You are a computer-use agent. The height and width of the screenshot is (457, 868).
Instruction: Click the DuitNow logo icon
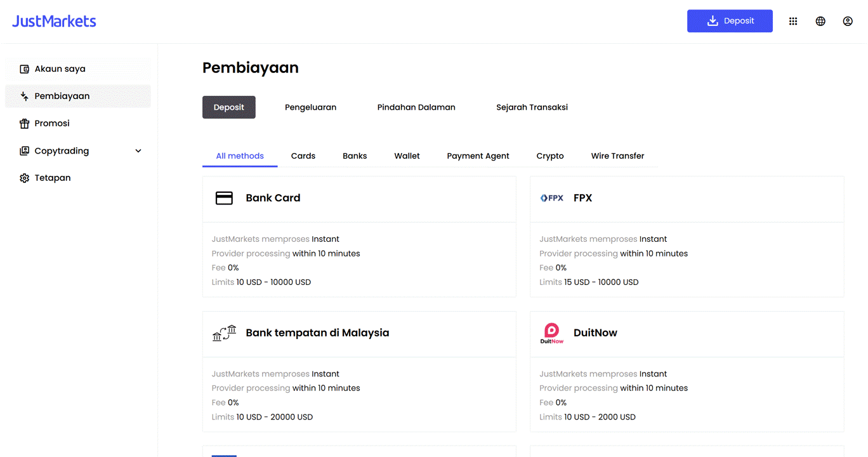[552, 333]
